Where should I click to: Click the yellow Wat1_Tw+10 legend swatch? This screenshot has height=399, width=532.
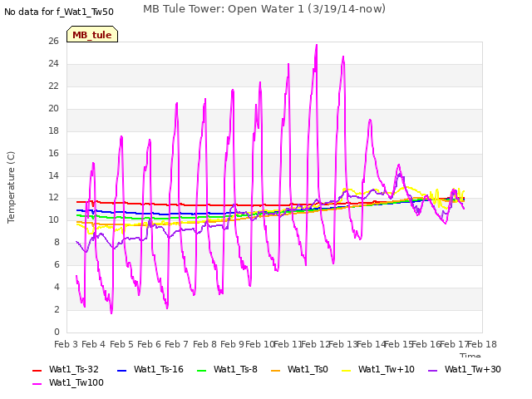(346, 371)
